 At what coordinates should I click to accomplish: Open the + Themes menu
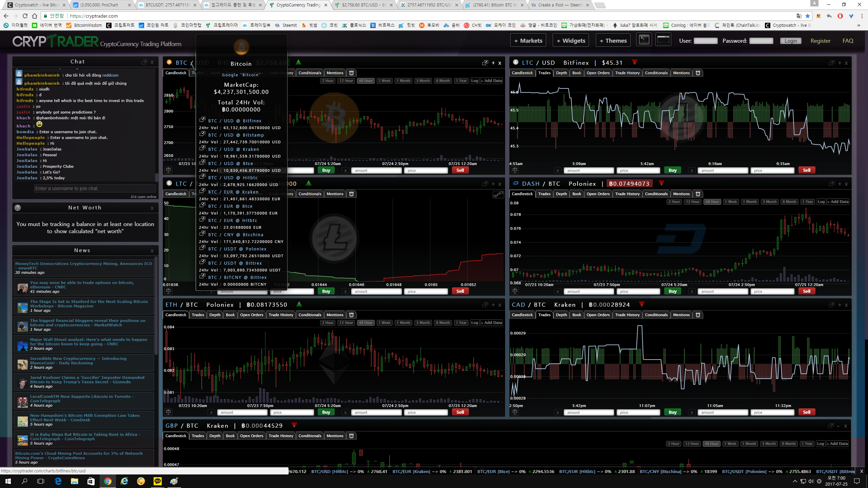click(x=613, y=41)
